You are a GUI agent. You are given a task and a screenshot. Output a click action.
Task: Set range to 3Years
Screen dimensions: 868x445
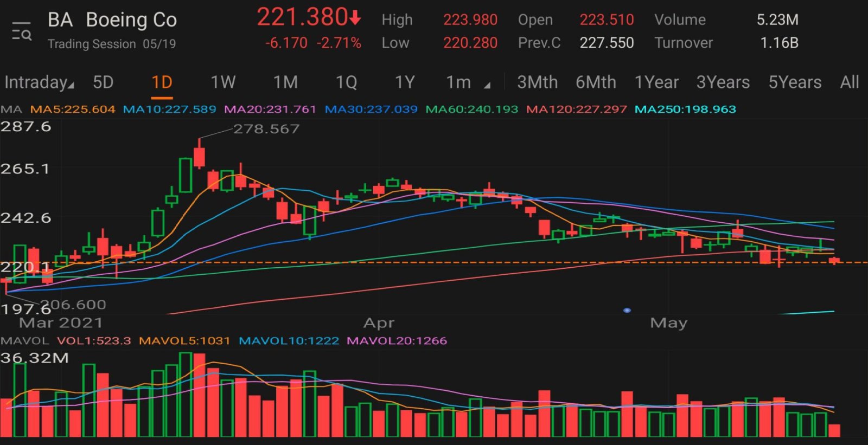click(723, 82)
